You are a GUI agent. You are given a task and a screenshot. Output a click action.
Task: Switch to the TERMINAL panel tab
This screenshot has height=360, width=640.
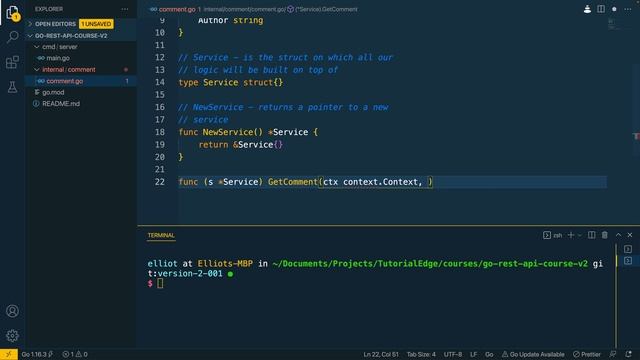tap(161, 236)
